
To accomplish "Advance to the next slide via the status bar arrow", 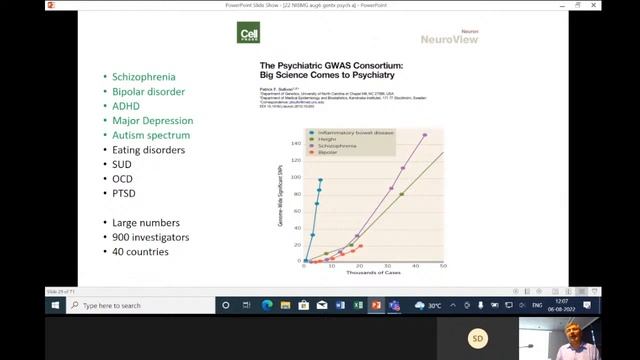I will [x=539, y=291].
